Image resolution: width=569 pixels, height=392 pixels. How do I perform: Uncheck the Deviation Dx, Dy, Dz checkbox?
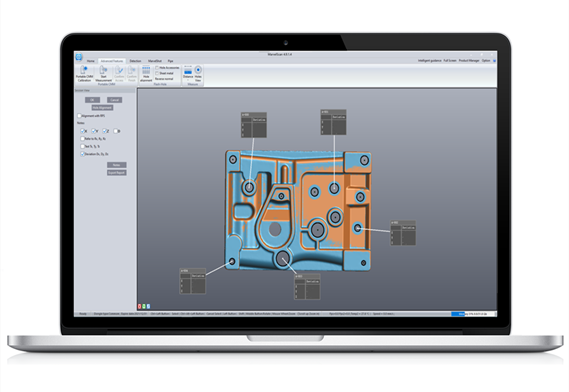pyautogui.click(x=82, y=154)
